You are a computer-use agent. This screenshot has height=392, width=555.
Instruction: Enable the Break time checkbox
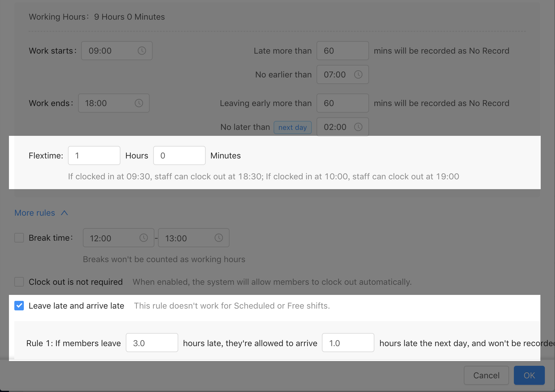tap(19, 238)
